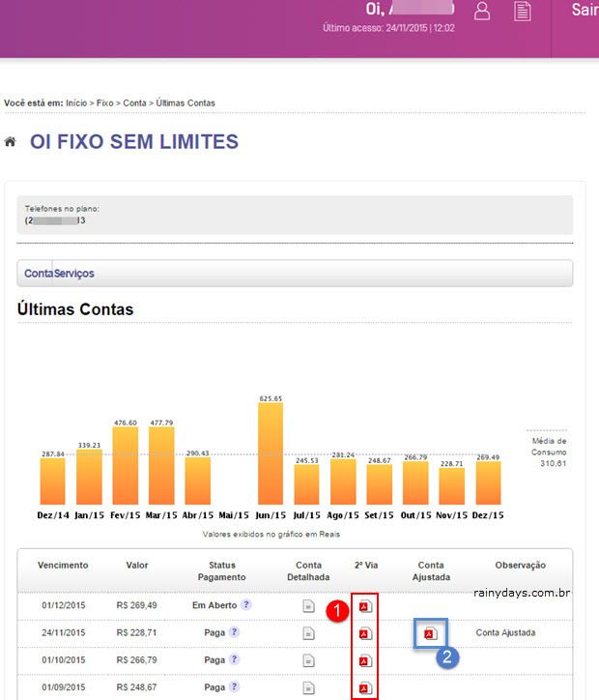Click the Valor column header
599x700 pixels.
137,566
